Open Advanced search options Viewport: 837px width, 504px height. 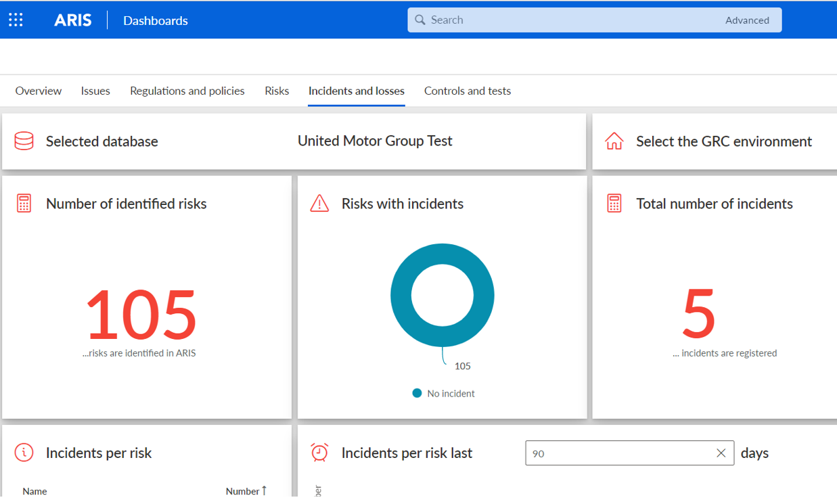747,20
